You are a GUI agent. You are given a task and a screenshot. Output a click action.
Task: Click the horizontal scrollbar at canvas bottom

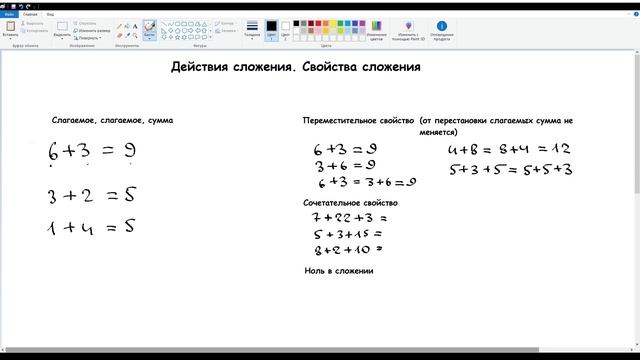(272, 350)
